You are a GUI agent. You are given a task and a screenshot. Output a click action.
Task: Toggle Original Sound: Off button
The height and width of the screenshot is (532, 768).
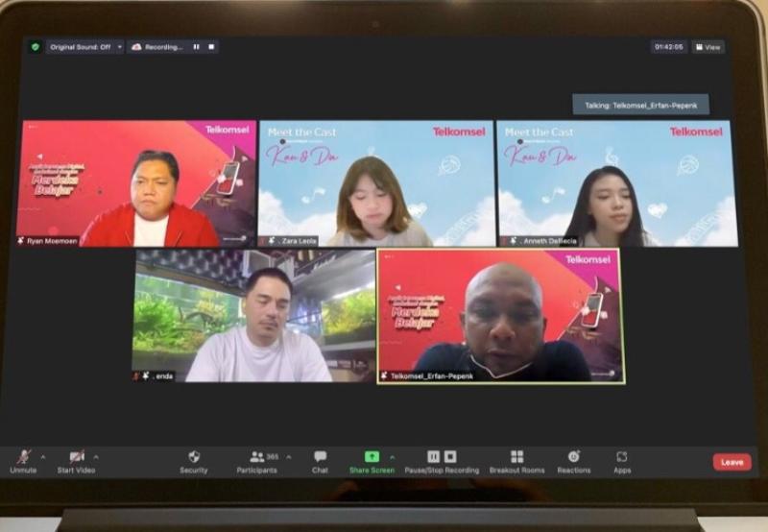tap(80, 46)
